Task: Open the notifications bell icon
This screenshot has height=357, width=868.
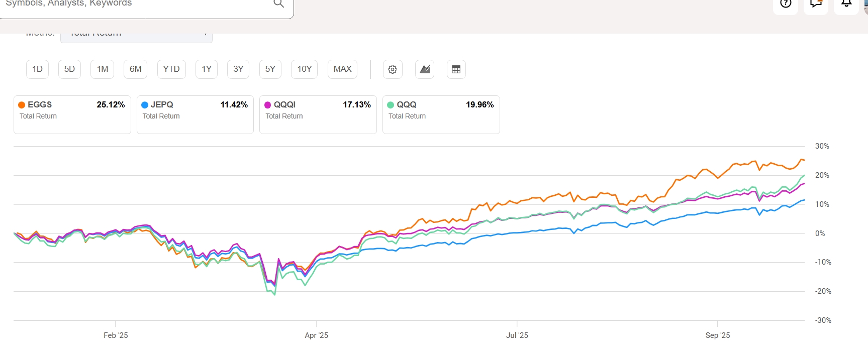Action: (846, 4)
